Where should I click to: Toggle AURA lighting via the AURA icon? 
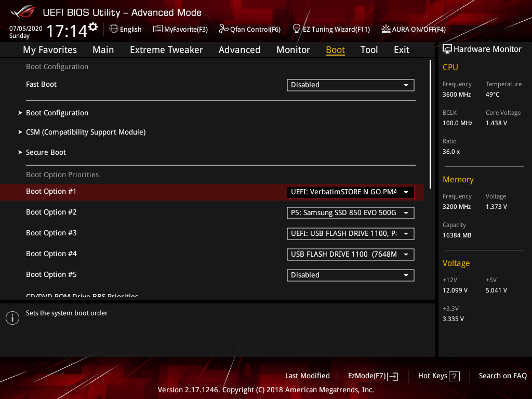coord(385,29)
